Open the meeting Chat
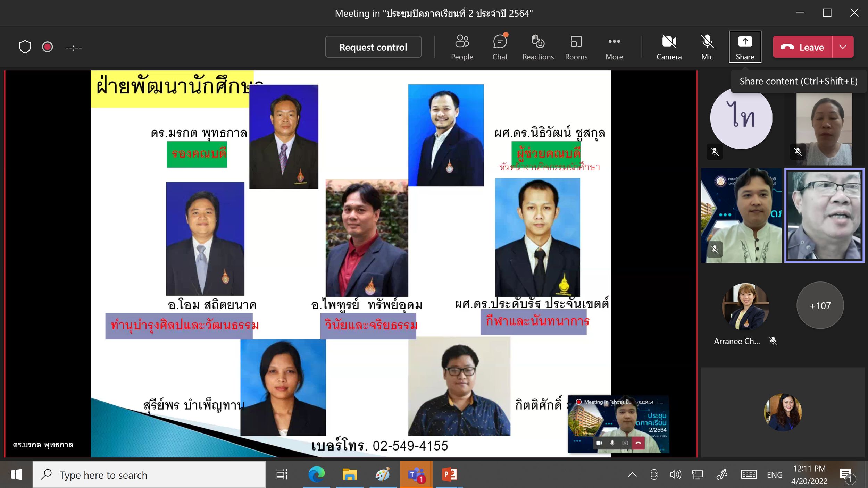The width and height of the screenshot is (868, 488). (x=500, y=47)
